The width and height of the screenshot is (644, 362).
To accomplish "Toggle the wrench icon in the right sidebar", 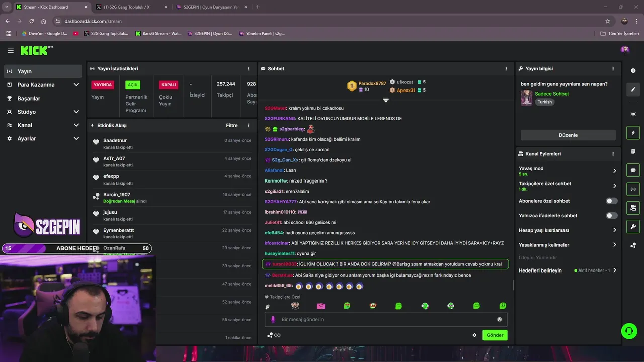I will point(633,226).
